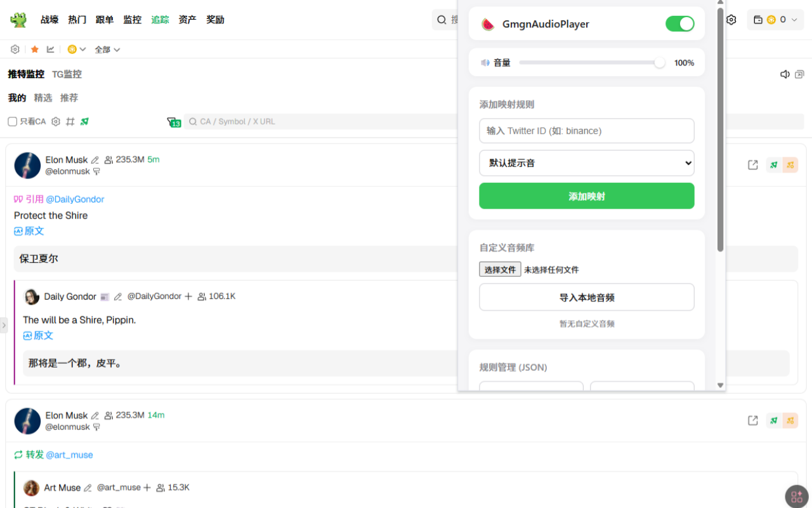Go to the 跟单 page
812x508 pixels.
pyautogui.click(x=105, y=20)
